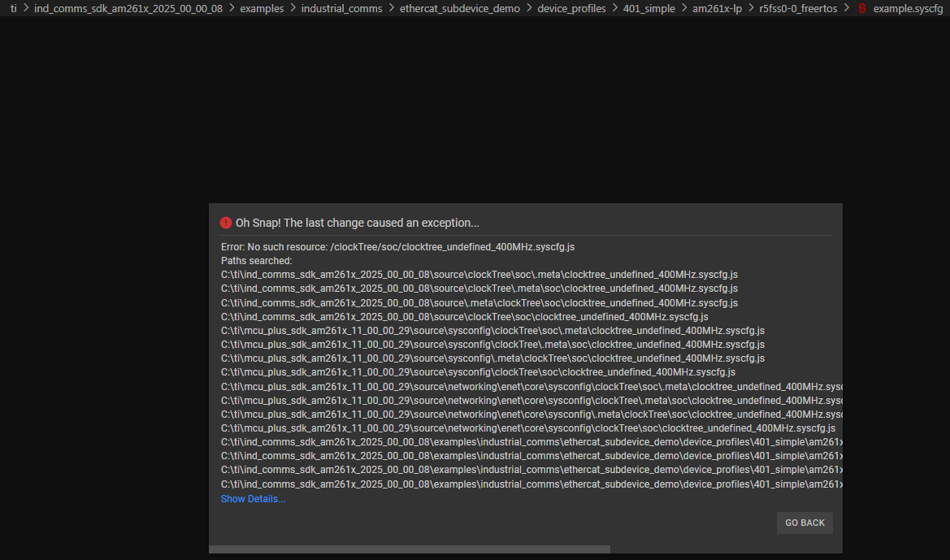Viewport: 950px width, 560px height.
Task: Choose ethercat_subdevice_demo in the breadcrumb path
Action: coord(460,8)
